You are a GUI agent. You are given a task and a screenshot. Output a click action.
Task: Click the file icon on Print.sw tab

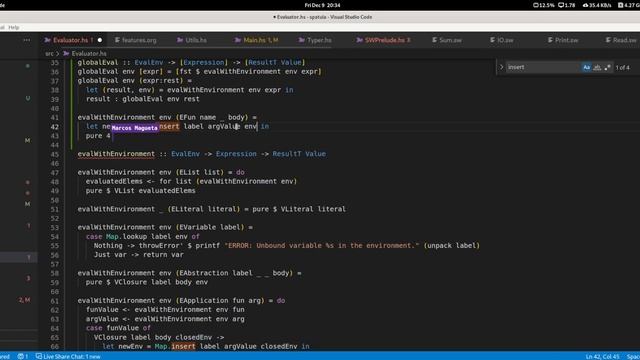(x=550, y=40)
